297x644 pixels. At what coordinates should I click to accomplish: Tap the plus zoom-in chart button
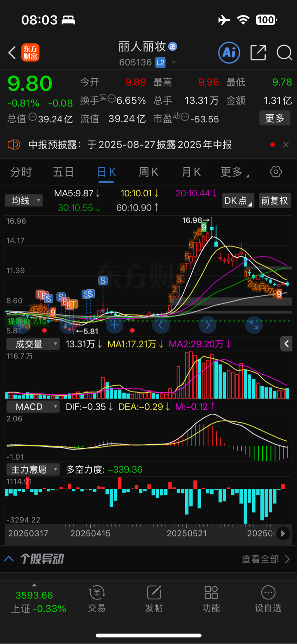[x=114, y=325]
